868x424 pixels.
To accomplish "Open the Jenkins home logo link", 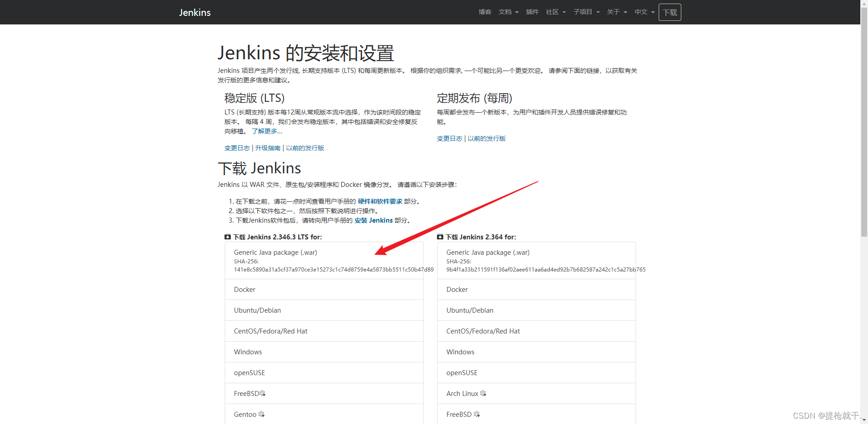I will click(195, 13).
